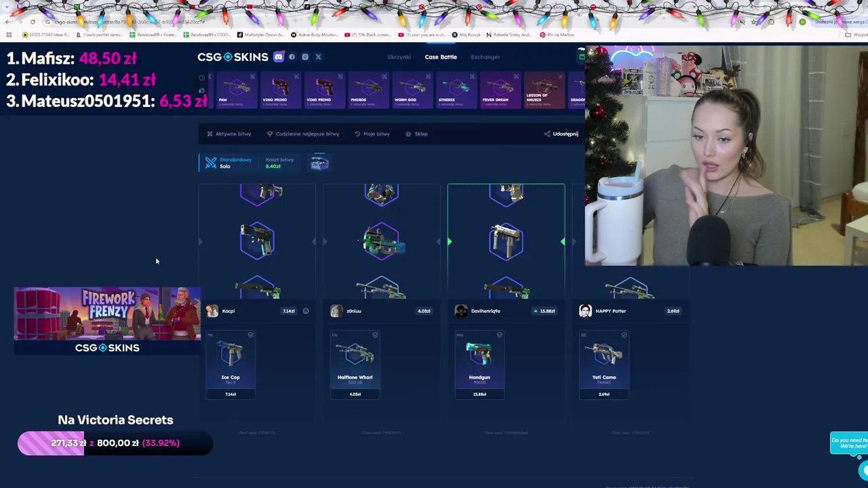Click the shield icon on Yeti Camo card
The height and width of the screenshot is (488, 868).
[x=624, y=335]
